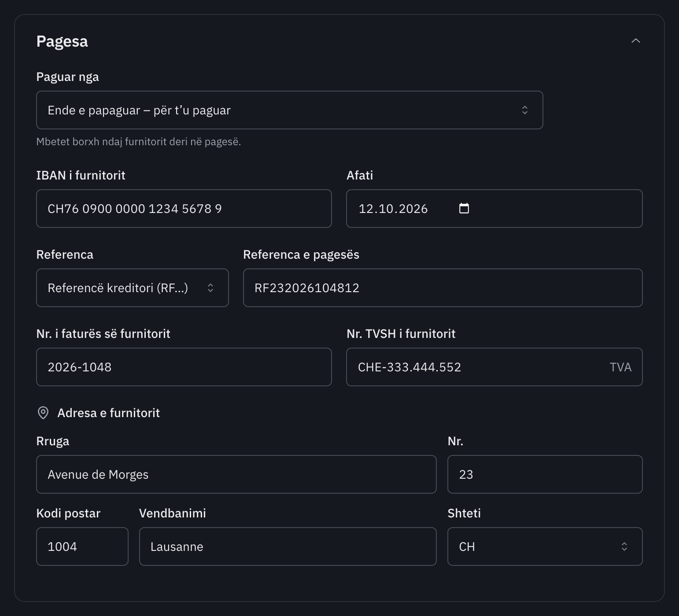This screenshot has height=616, width=679.
Task: Click the Adresa e furnitorit heading text
Action: [109, 413]
